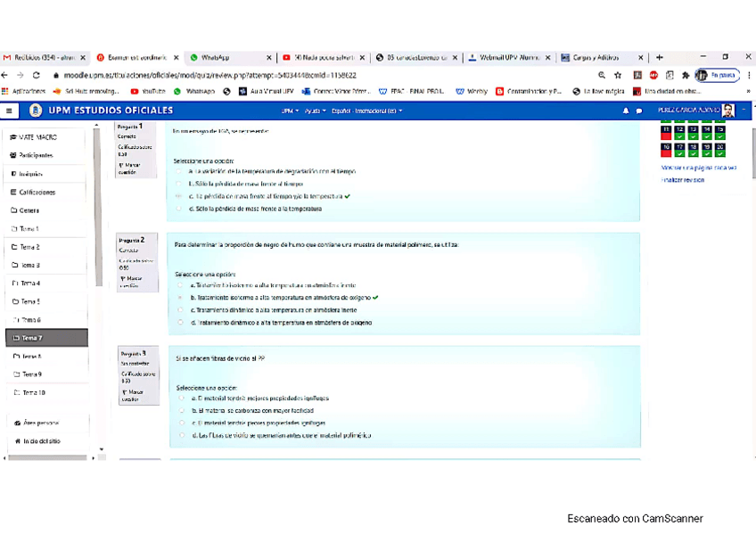Open Tema 9 in the sidebar
Image resolution: width=756 pixels, height=534 pixels.
tap(31, 374)
